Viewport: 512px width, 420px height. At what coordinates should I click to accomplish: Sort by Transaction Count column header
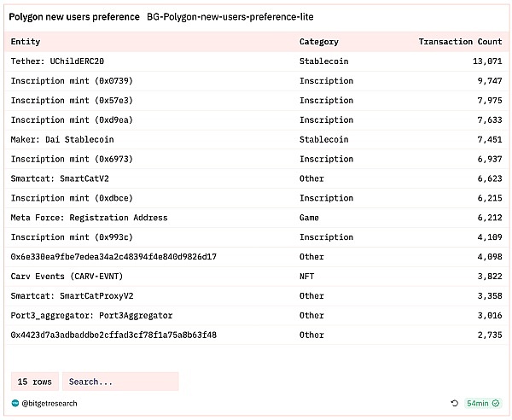pyautogui.click(x=460, y=42)
